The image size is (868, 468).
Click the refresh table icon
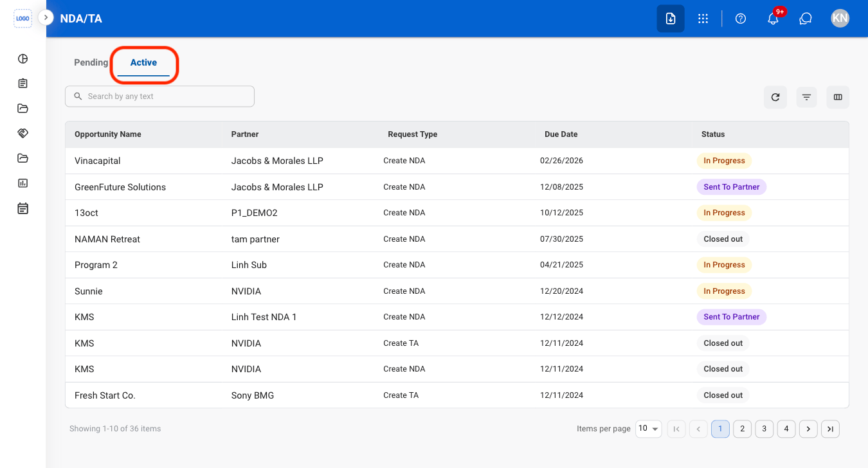point(775,97)
